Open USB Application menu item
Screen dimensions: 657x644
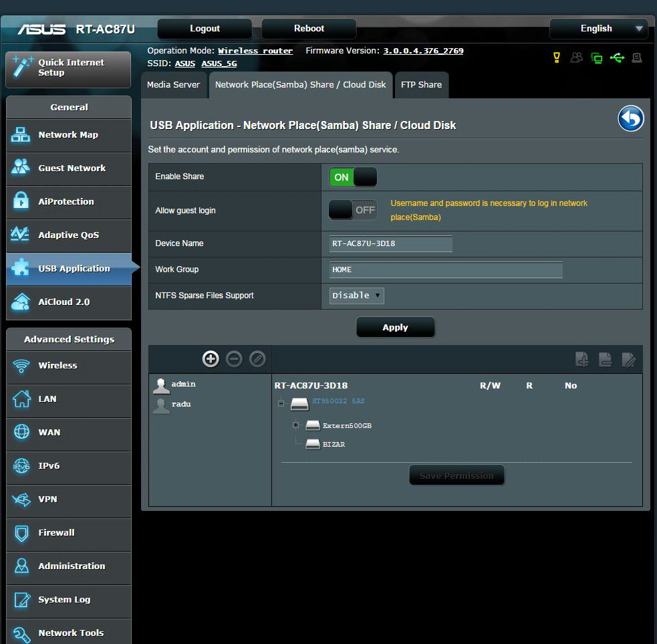(69, 269)
